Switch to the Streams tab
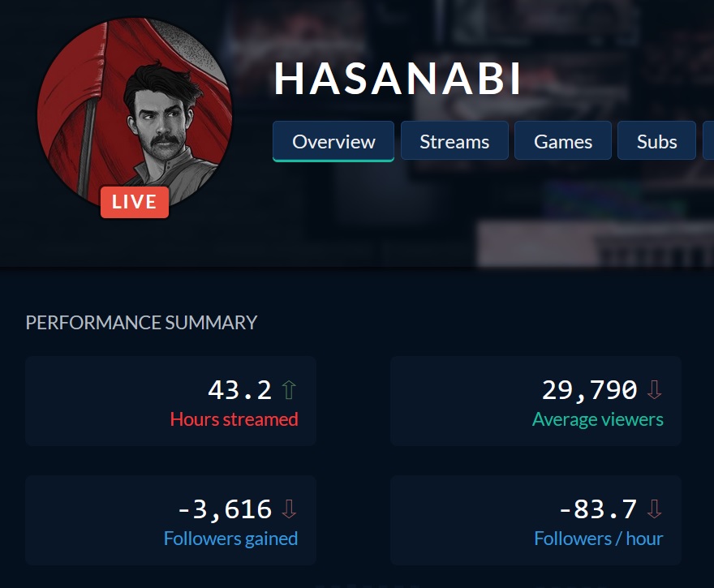This screenshot has height=588, width=714. [454, 141]
